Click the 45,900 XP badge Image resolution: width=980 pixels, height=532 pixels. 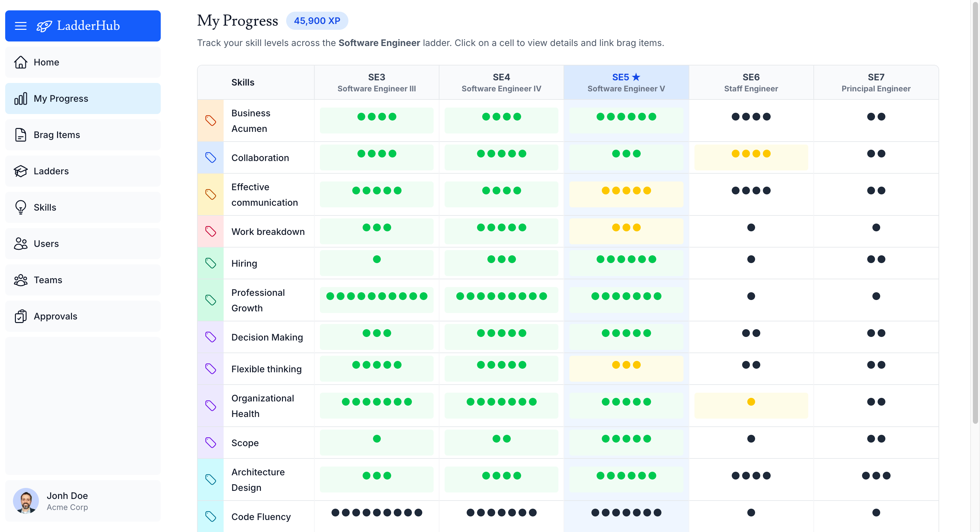[317, 21]
